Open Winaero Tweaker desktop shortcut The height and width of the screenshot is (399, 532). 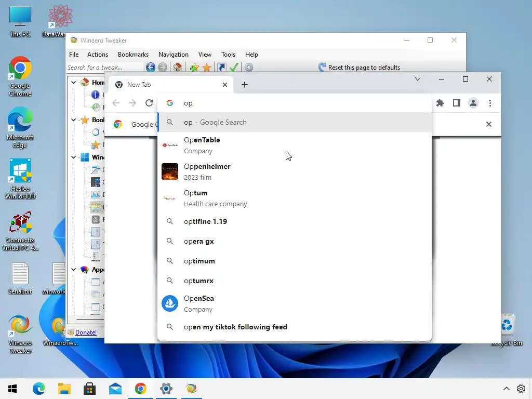(x=20, y=335)
